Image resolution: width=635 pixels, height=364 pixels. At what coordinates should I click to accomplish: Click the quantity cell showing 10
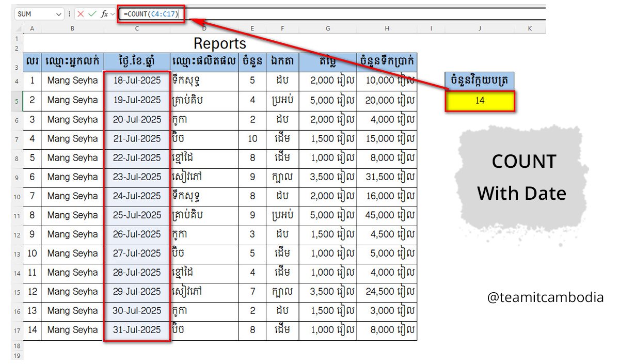[252, 138]
